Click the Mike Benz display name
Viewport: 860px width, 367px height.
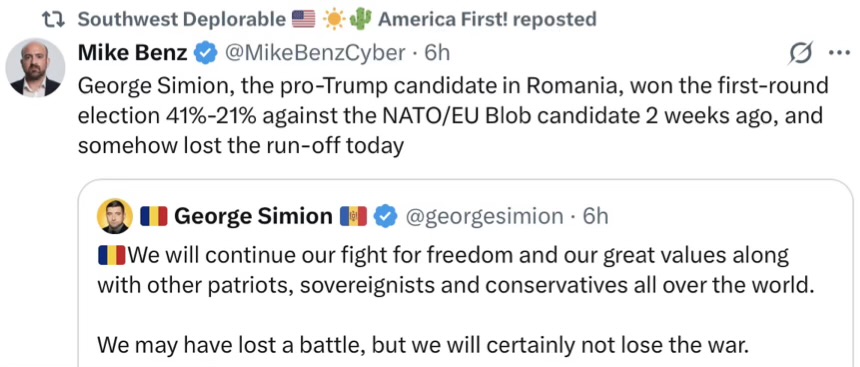tap(133, 53)
